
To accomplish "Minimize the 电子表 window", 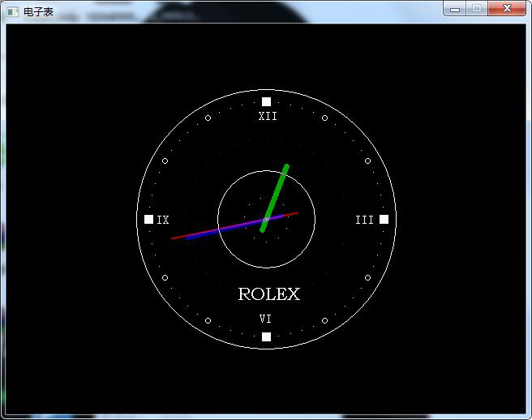I will click(x=455, y=8).
